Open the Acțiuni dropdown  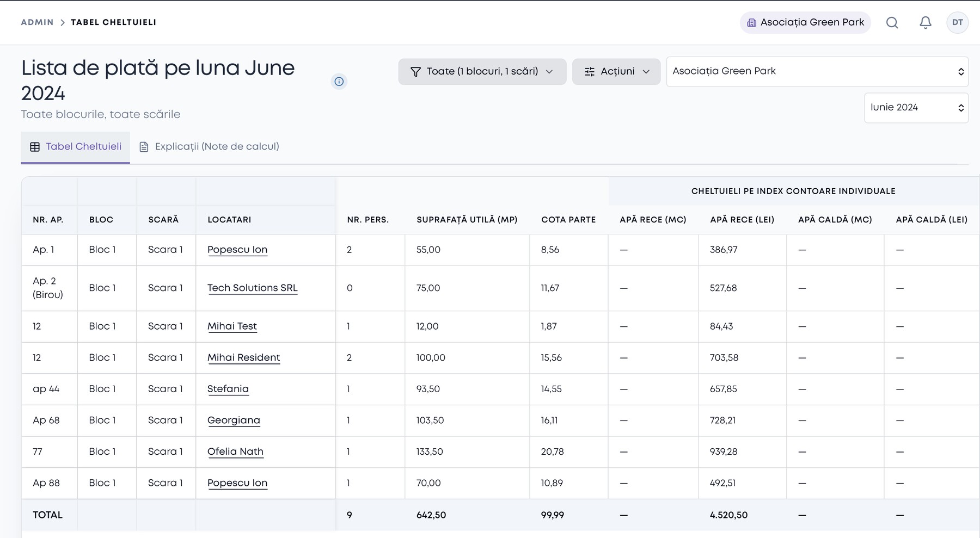pyautogui.click(x=616, y=71)
